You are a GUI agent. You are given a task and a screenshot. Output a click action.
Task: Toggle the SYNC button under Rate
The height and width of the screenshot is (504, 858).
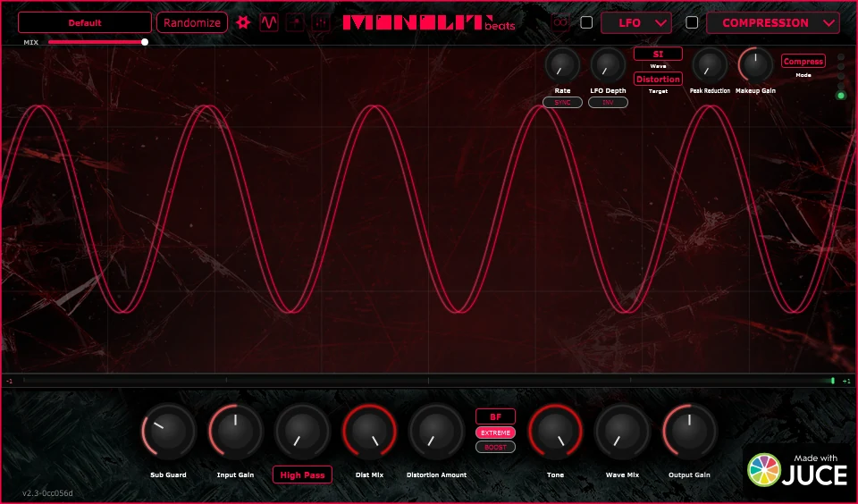click(562, 103)
